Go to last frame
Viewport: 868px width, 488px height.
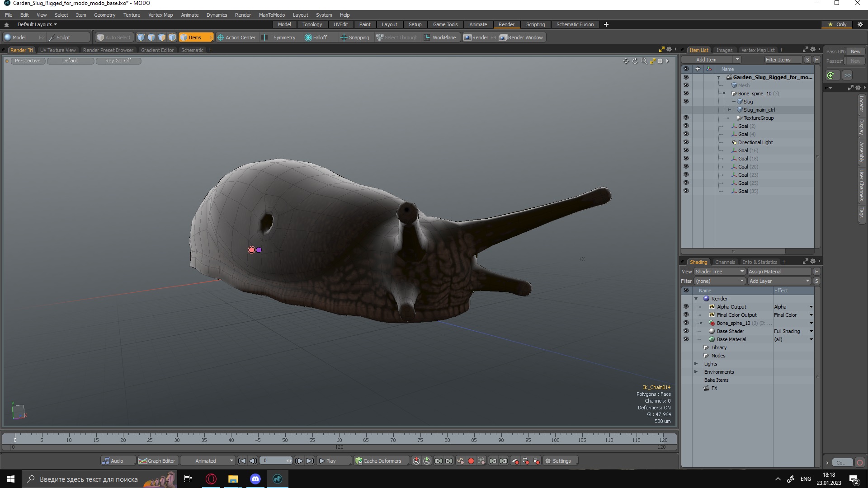click(x=310, y=461)
